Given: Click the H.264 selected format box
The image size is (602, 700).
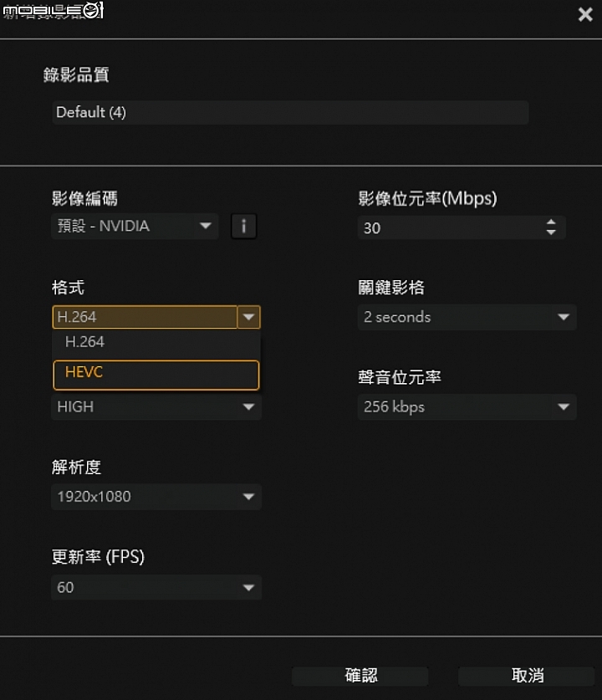Looking at the screenshot, I should click(145, 317).
